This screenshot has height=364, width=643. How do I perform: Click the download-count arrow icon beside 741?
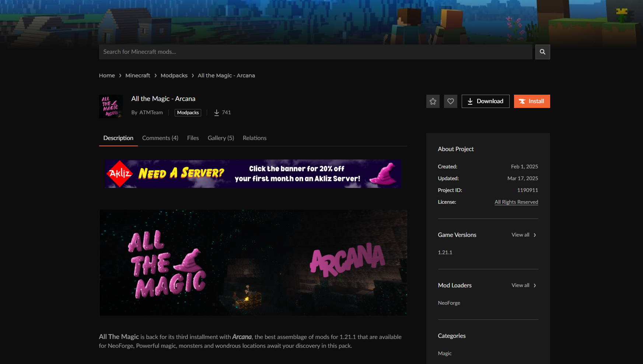pyautogui.click(x=216, y=112)
